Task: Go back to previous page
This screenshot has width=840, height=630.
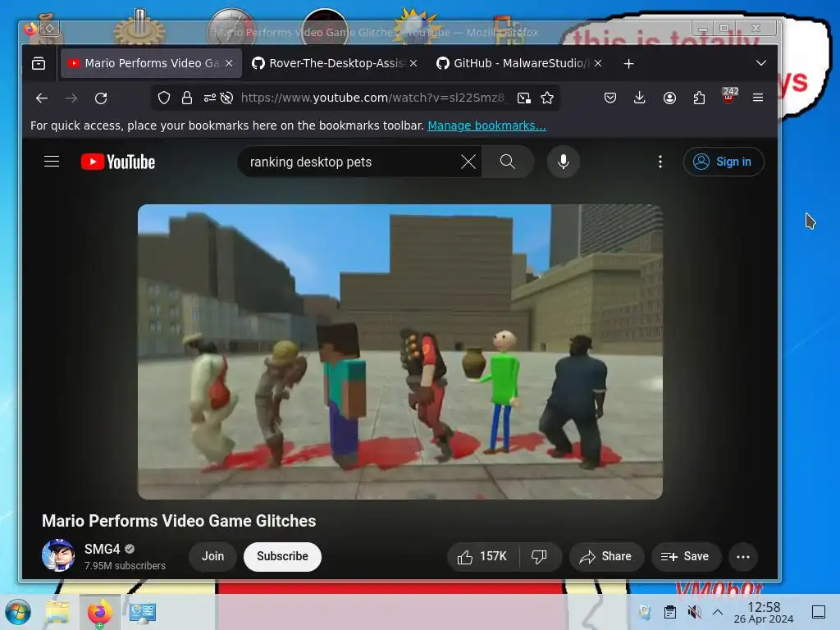Action: 42,98
